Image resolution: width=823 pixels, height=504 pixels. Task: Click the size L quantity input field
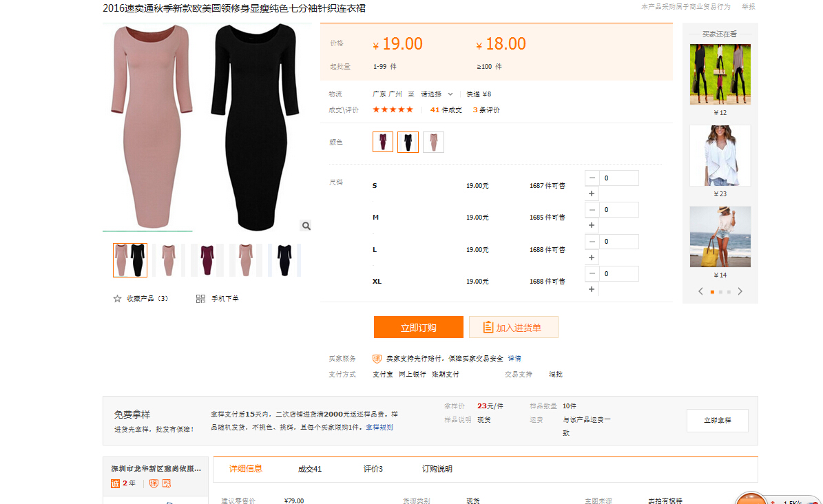click(619, 242)
